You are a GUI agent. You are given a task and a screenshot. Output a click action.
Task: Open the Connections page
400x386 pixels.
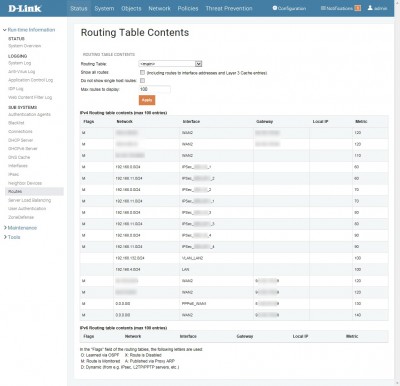point(20,132)
